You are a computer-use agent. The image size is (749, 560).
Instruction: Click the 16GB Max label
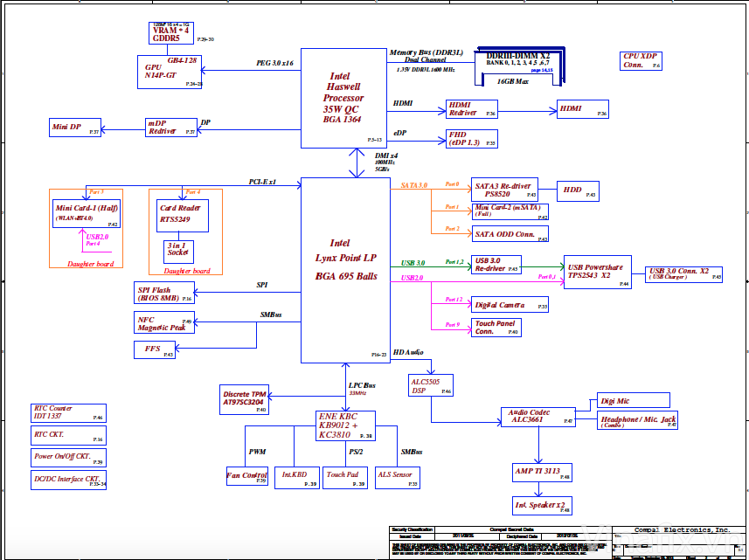pyautogui.click(x=512, y=81)
